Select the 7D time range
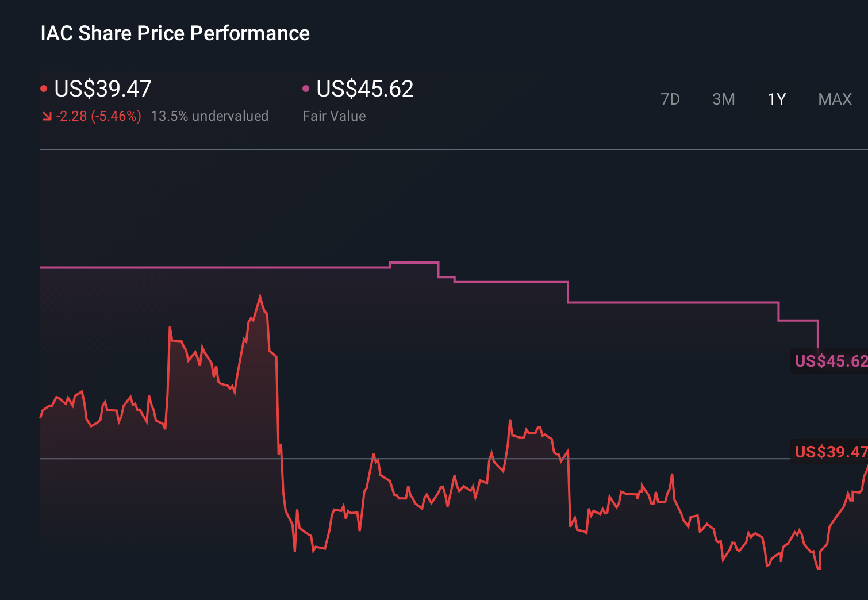Image resolution: width=868 pixels, height=600 pixels. [670, 99]
